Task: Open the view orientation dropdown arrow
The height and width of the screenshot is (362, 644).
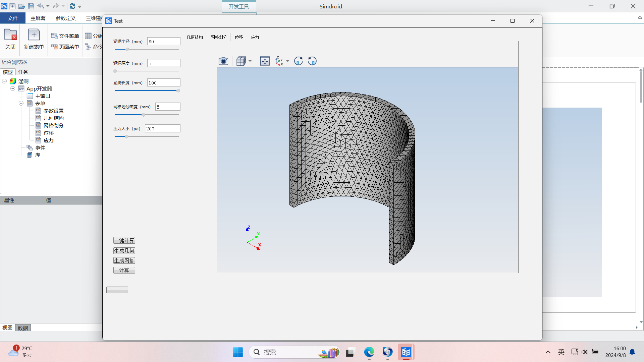Action: click(x=287, y=61)
